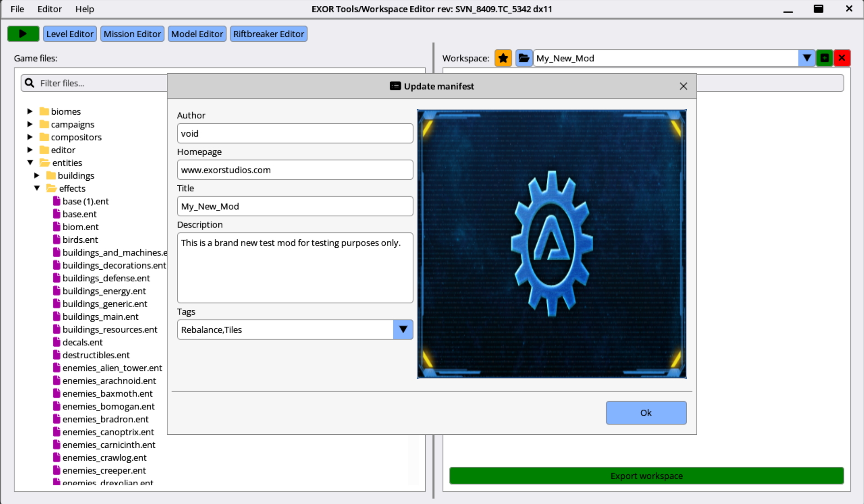The width and height of the screenshot is (864, 504).
Task: Select buildings_decorations.ent file
Action: (x=114, y=265)
